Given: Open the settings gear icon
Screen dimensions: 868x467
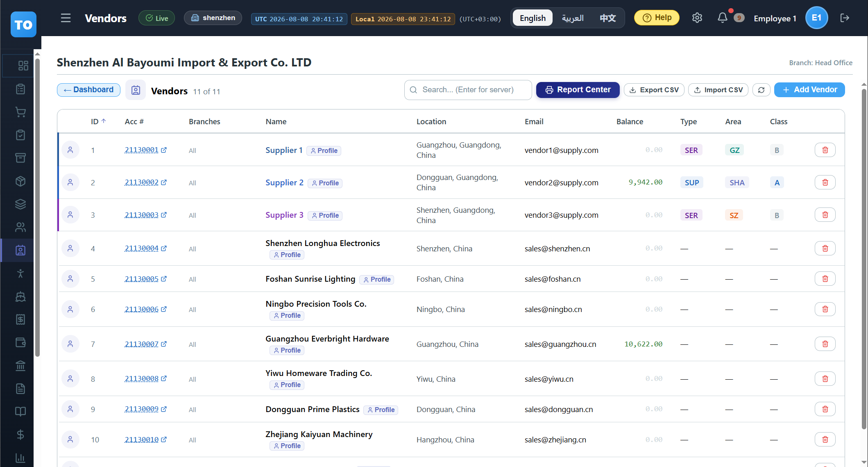Looking at the screenshot, I should 697,18.
